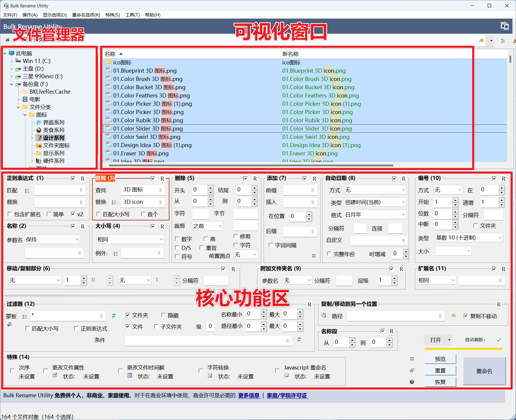This screenshot has height=420, width=516.
Task: Click the window-size icon beside 重置
Action: [412, 370]
